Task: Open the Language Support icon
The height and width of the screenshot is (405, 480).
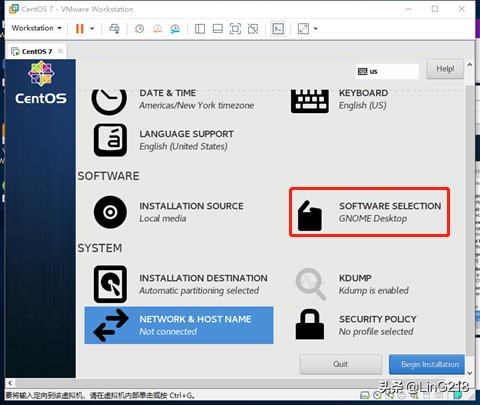Action: coord(110,140)
